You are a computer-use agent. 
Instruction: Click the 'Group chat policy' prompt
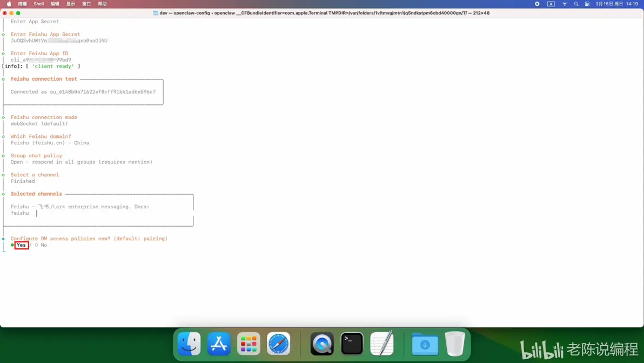36,155
